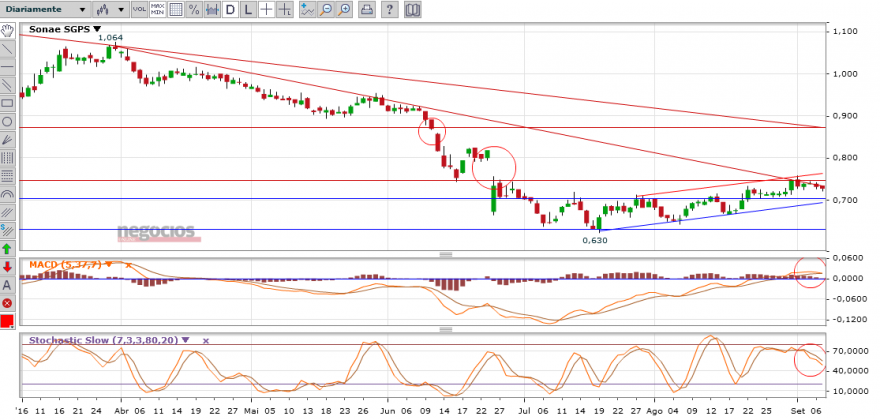This screenshot has height=420, width=880.
Task: Select the horizontal retracement lines tool
Action: pyautogui.click(x=7, y=176)
